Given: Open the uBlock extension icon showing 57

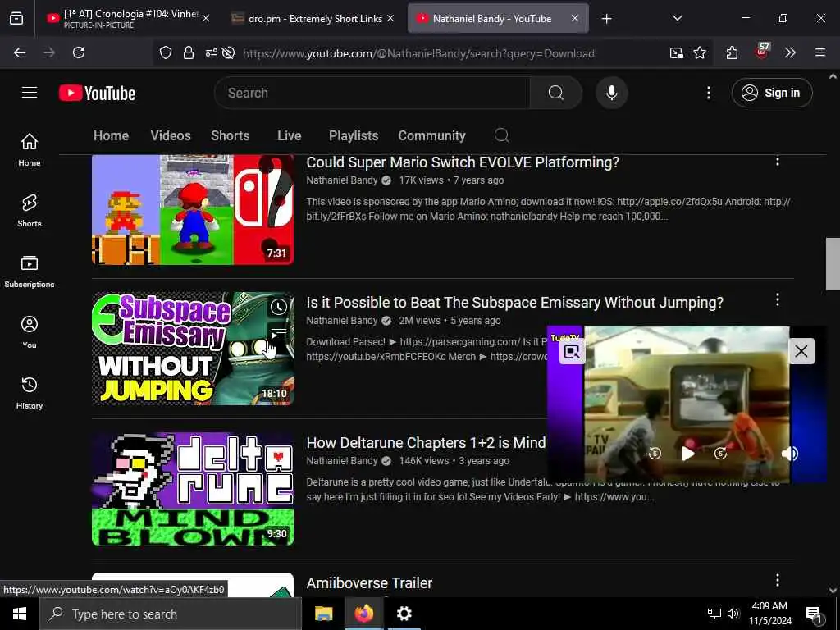Looking at the screenshot, I should (761, 52).
